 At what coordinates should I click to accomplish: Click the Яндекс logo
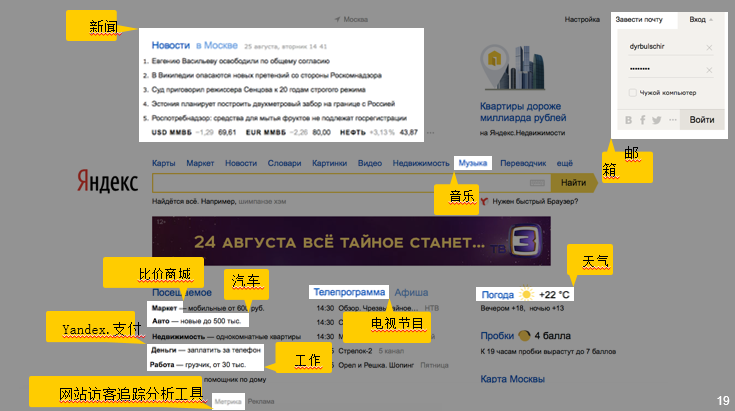pos(108,181)
